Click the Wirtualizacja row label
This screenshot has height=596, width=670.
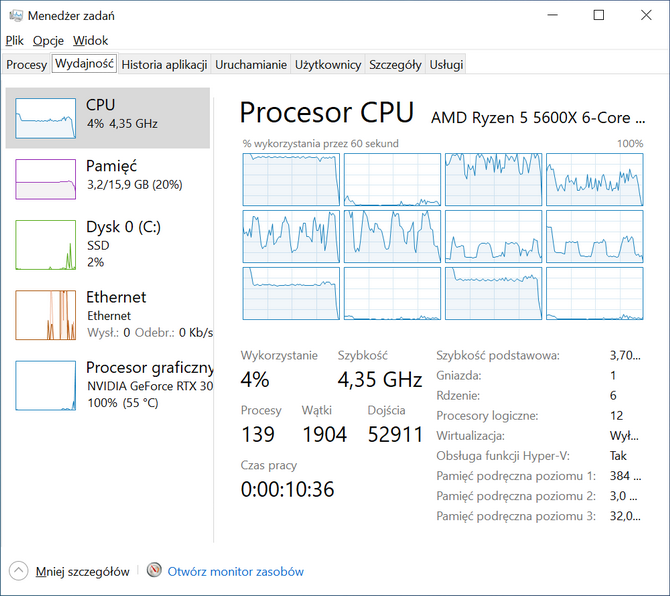pos(470,435)
